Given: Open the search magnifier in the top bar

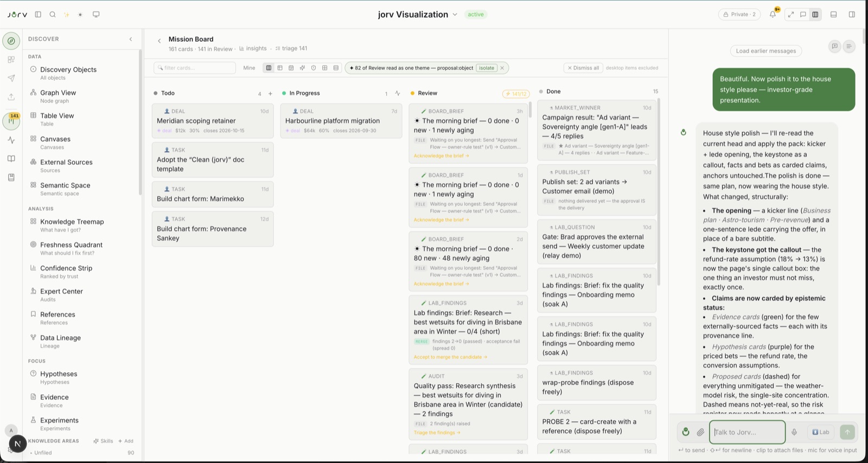Looking at the screenshot, I should click(53, 15).
